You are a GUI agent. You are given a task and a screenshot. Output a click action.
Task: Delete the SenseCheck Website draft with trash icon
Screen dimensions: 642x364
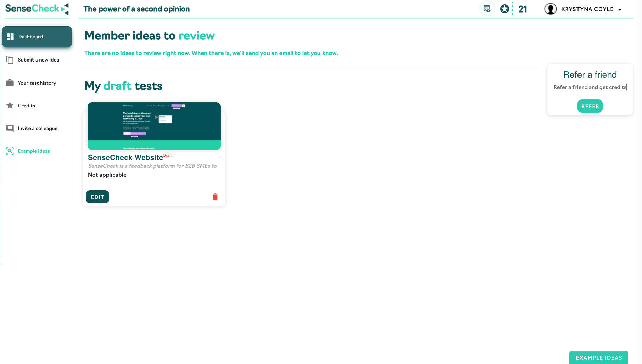(x=215, y=197)
